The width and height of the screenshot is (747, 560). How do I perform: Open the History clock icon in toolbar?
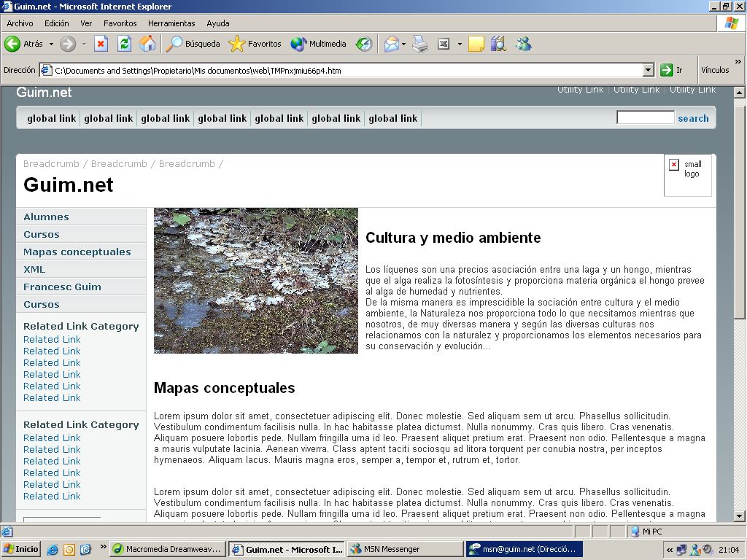pos(363,44)
